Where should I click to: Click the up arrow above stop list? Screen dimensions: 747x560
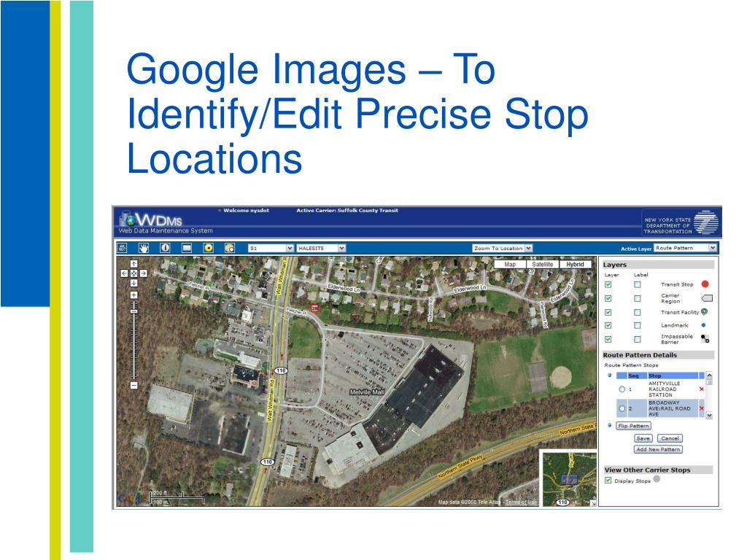coord(609,376)
